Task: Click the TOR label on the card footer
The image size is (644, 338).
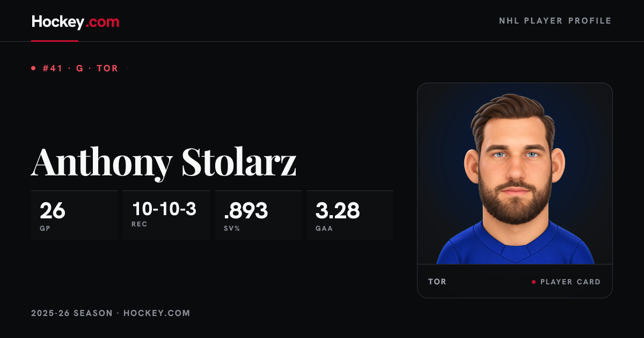Action: click(x=437, y=282)
